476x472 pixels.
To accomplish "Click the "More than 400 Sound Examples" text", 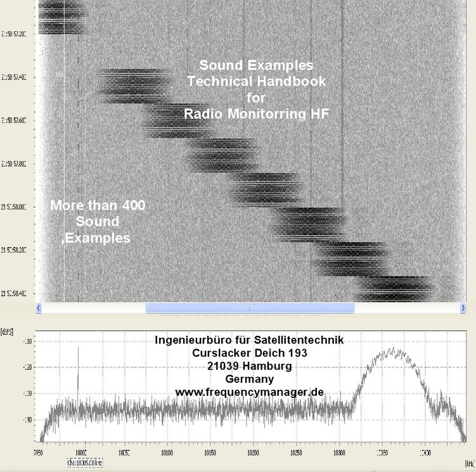I will [x=98, y=222].
